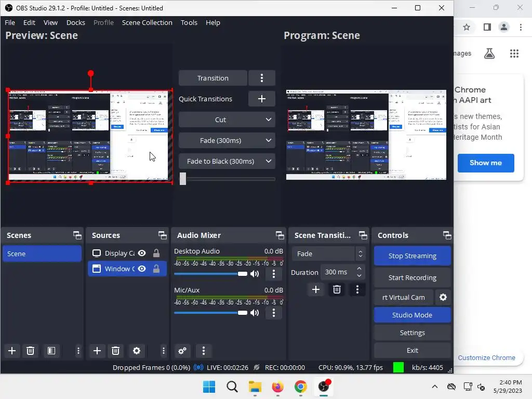Open Chrome labs flask icon

pos(489,54)
